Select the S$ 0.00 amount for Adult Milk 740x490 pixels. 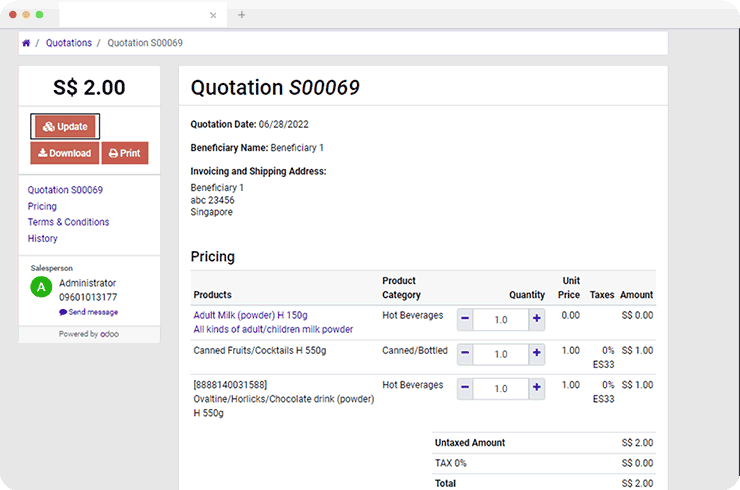(x=637, y=315)
